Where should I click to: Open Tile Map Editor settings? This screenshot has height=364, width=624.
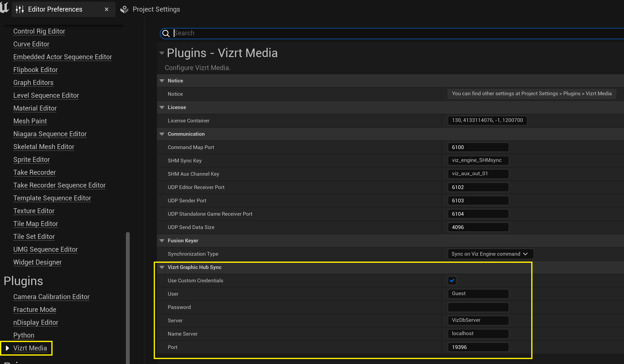36,224
